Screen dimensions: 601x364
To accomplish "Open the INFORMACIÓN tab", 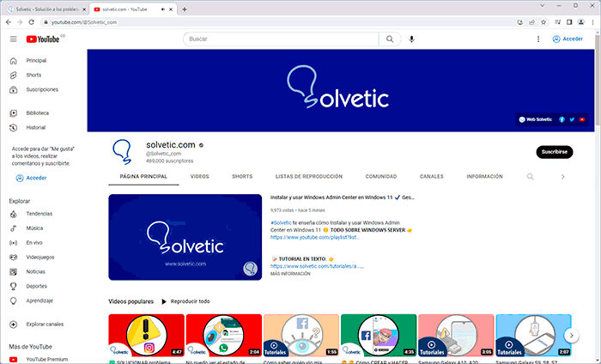I will 484,177.
